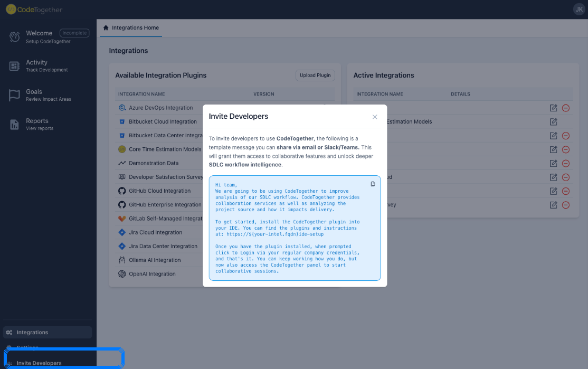Open the Activity section in the sidebar

(x=37, y=65)
